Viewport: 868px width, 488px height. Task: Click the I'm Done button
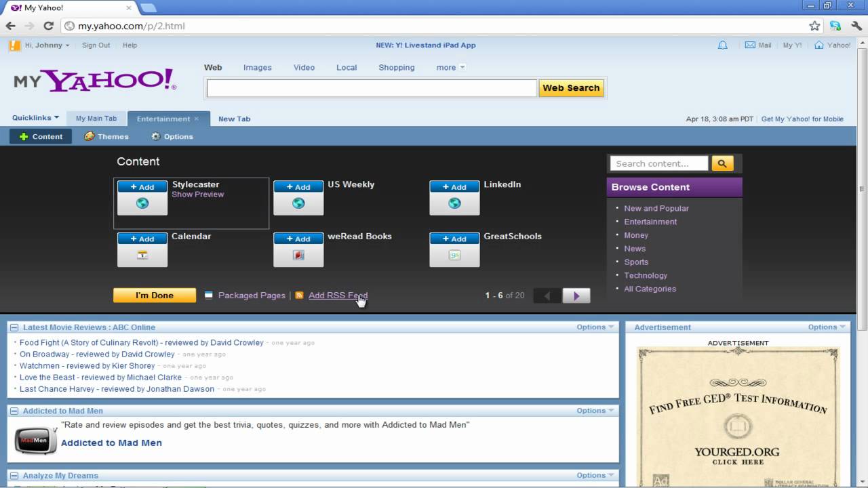[155, 296]
